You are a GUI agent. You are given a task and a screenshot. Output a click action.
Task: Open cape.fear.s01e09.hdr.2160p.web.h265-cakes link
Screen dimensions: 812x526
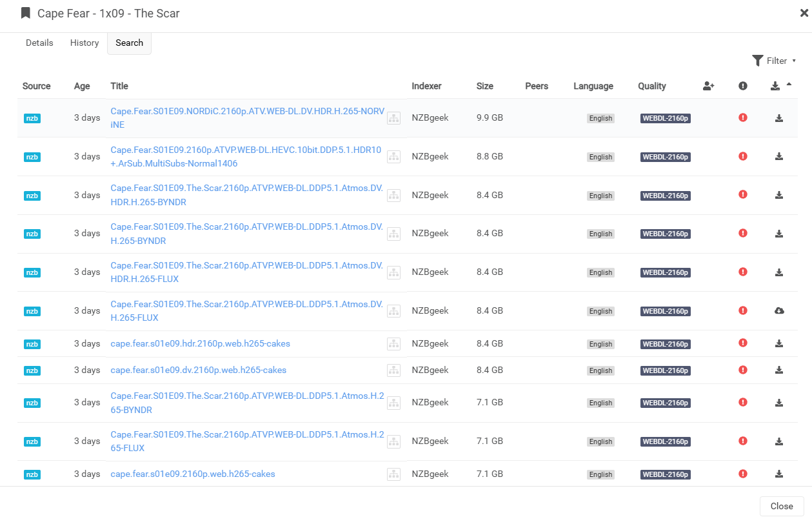click(200, 343)
